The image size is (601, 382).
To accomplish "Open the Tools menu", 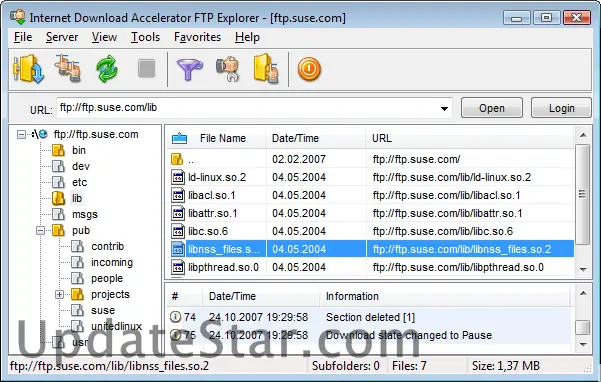I will click(x=145, y=37).
